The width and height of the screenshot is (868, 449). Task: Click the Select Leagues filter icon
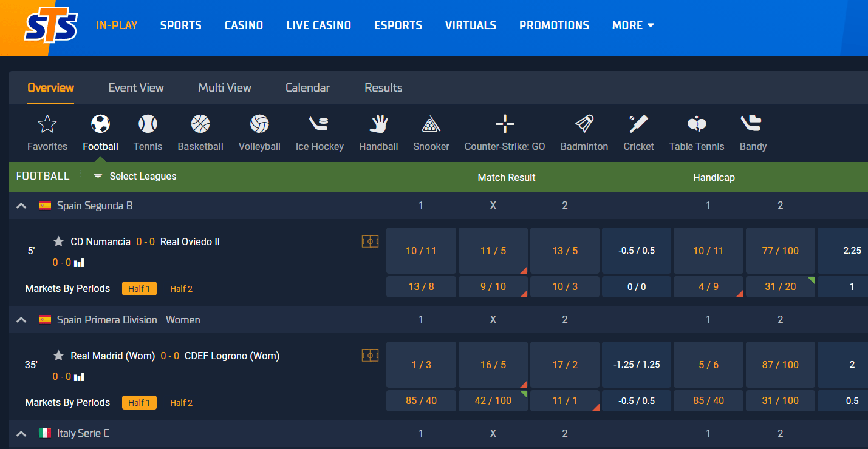(98, 176)
